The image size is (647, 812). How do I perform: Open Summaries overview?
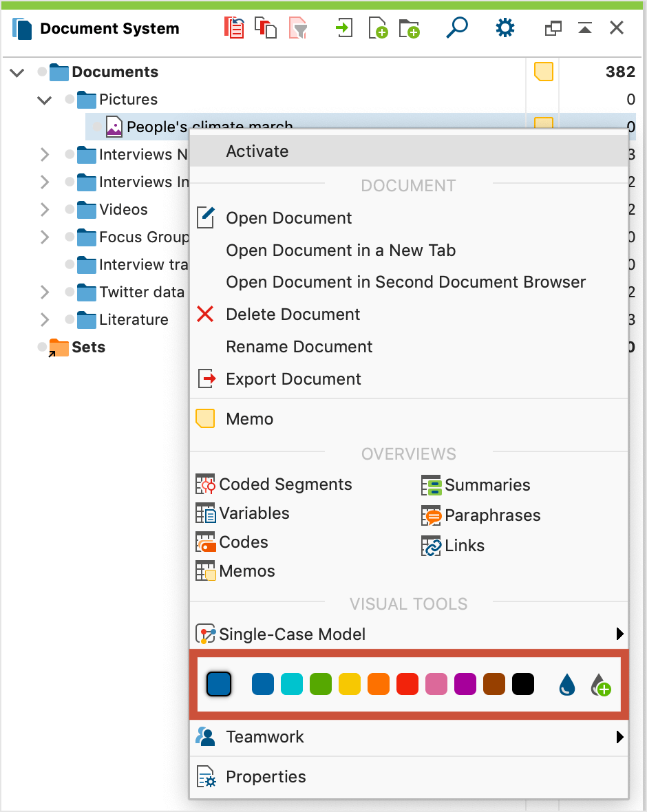click(x=487, y=484)
